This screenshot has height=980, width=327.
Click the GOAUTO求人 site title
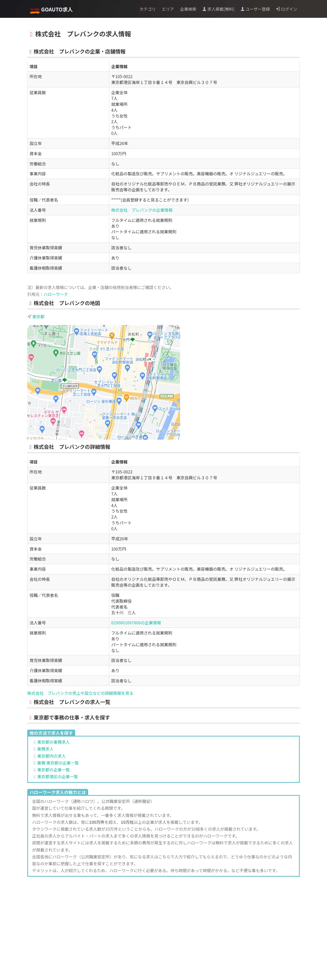pyautogui.click(x=57, y=9)
